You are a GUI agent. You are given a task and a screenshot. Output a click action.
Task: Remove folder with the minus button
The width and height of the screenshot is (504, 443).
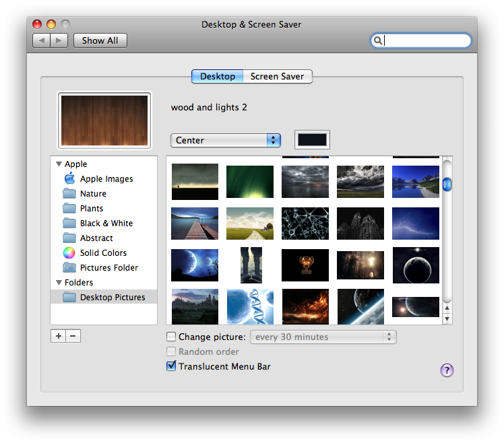73,336
